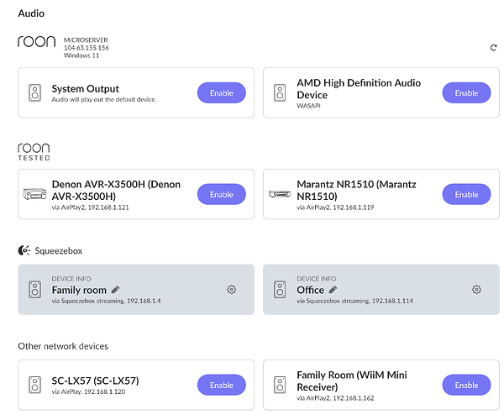504x420 pixels.
Task: Click the AMD audio device speaker icon
Action: 280,93
